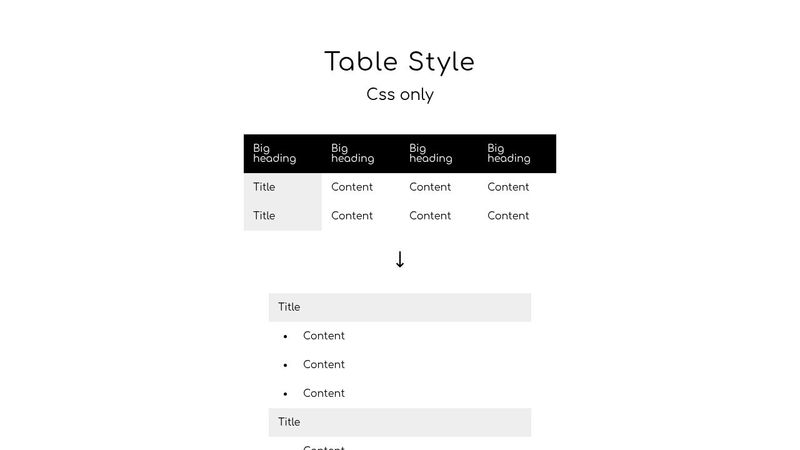The width and height of the screenshot is (800, 450).
Task: Click the "Table Style" page heading
Action: pyautogui.click(x=400, y=62)
